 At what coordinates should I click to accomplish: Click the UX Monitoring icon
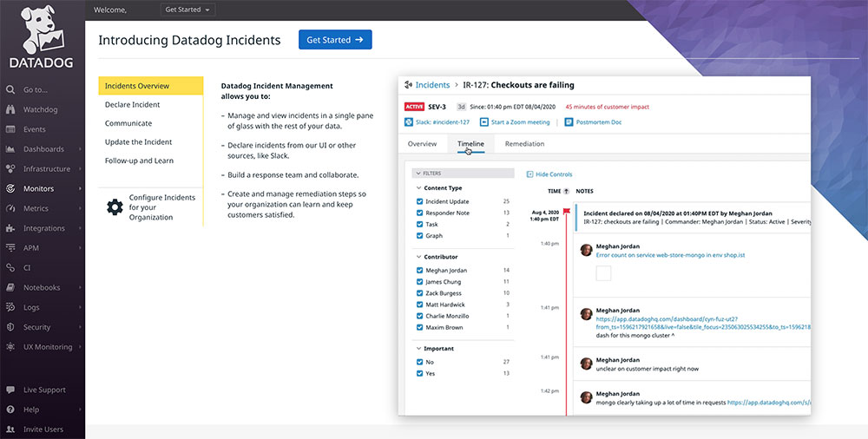click(x=10, y=347)
